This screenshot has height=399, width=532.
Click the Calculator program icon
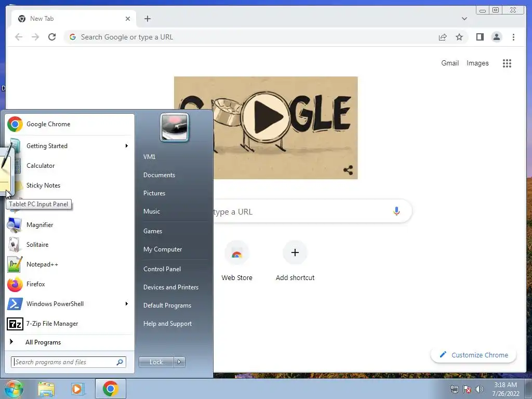pyautogui.click(x=17, y=166)
